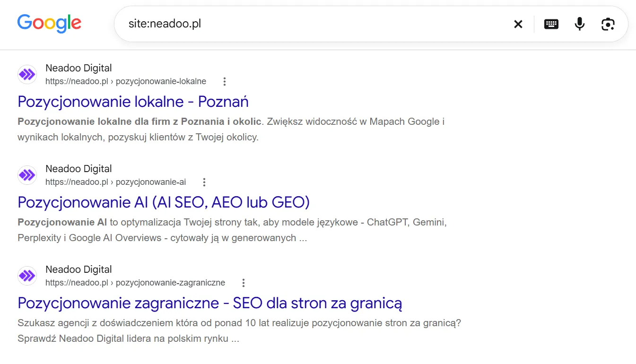Click Neadoo Digital name above pozycjonowanie-ai

pos(78,169)
